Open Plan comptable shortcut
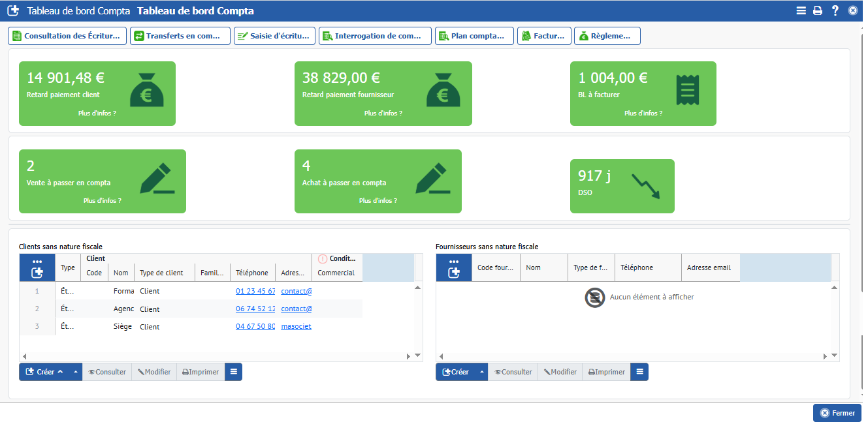 click(474, 36)
